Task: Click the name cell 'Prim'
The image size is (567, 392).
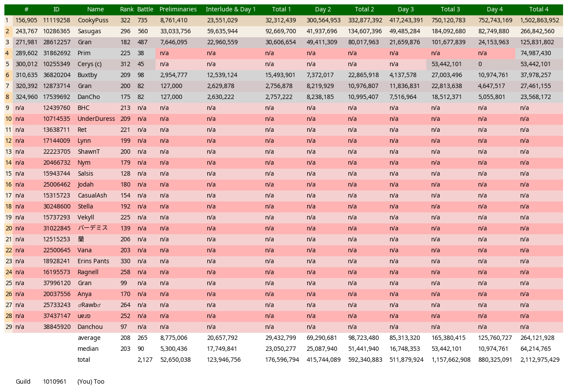Action: [x=84, y=53]
